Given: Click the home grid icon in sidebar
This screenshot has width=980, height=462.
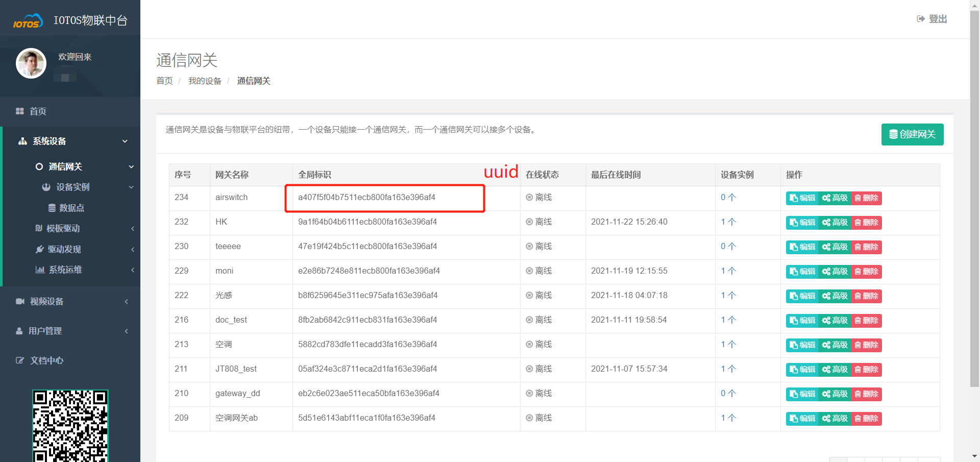Looking at the screenshot, I should click(20, 111).
